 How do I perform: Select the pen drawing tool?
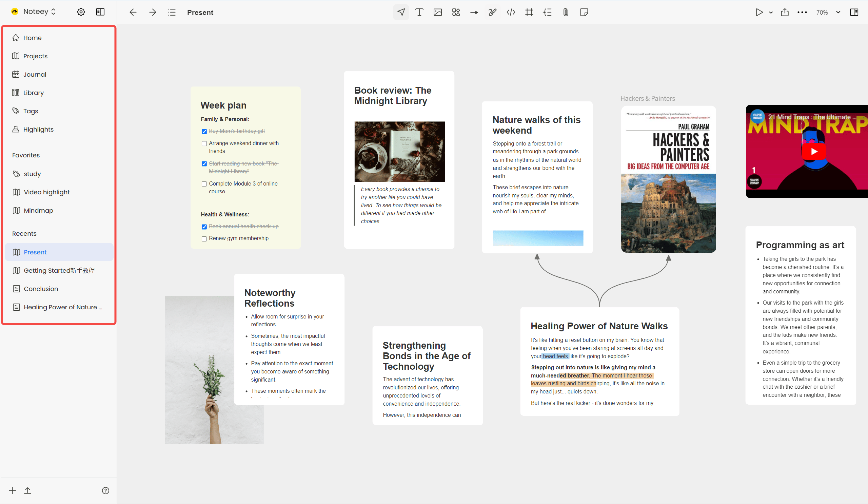click(493, 13)
